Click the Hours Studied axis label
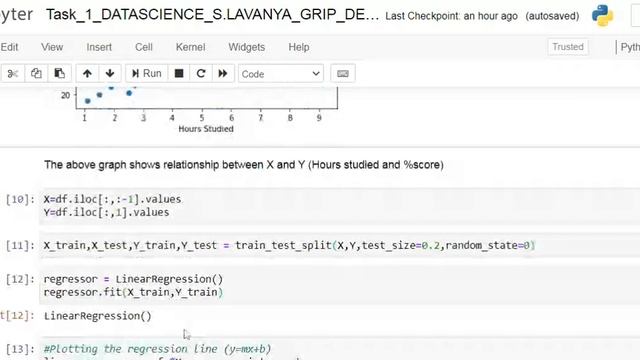 (x=206, y=129)
